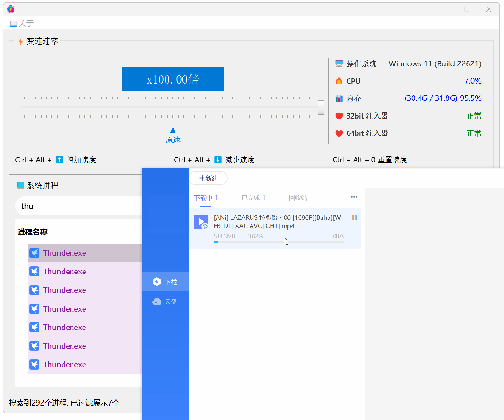Click the download hexagon icon beside 下载
The height and width of the screenshot is (420, 504).
(x=157, y=282)
